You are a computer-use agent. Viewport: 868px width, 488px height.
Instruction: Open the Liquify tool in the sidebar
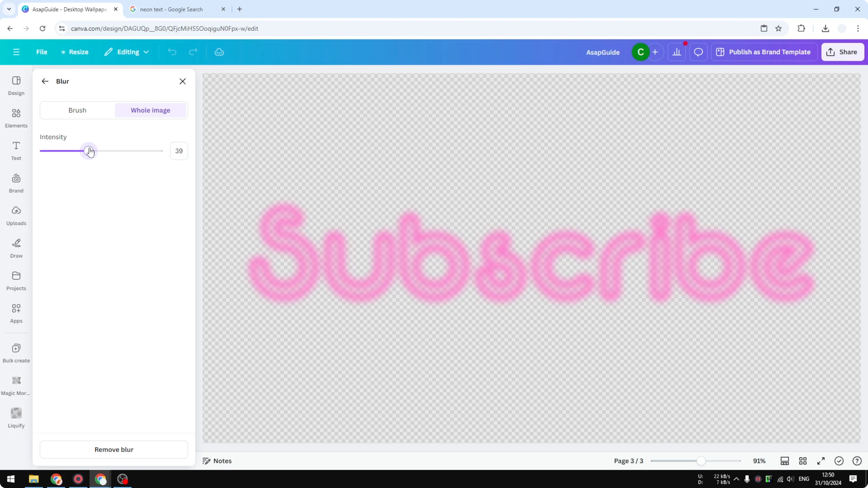click(x=16, y=418)
